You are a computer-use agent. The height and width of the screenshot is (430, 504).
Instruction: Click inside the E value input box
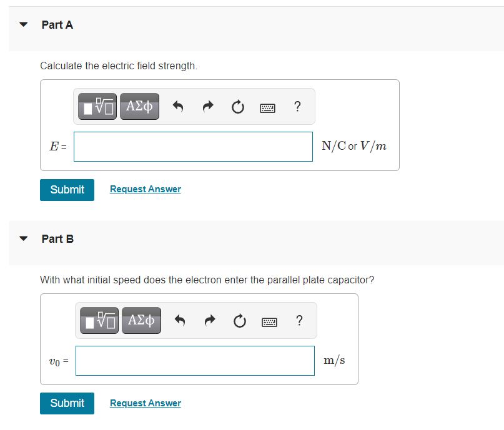pyautogui.click(x=192, y=146)
